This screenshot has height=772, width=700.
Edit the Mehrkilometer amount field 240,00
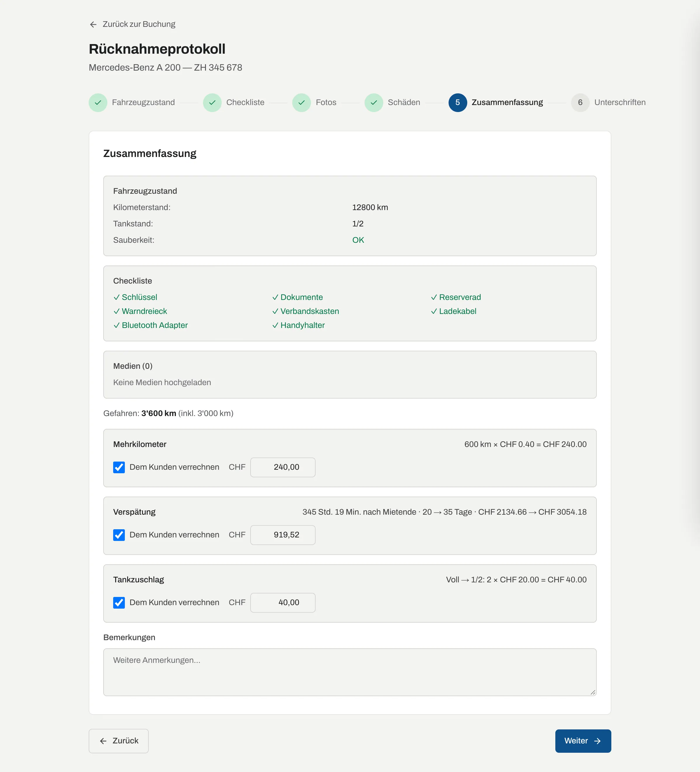[x=283, y=467]
